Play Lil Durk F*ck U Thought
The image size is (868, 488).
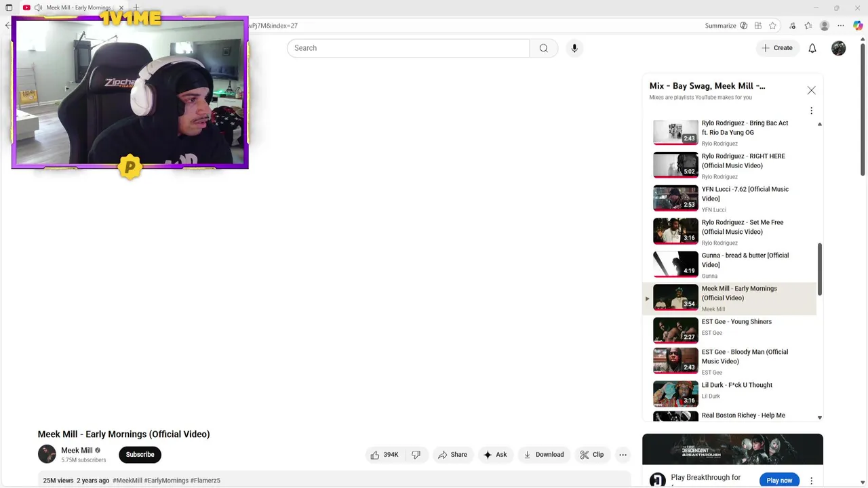737,385
